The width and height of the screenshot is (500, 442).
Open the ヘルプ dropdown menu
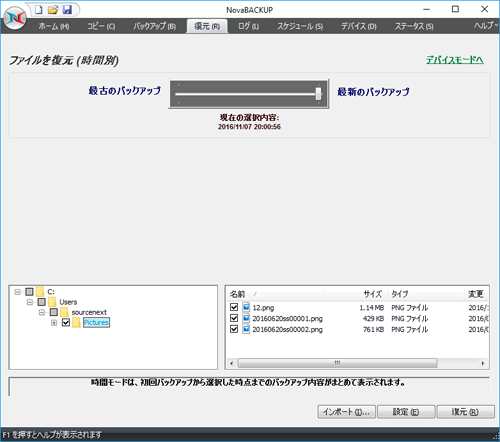pyautogui.click(x=486, y=26)
